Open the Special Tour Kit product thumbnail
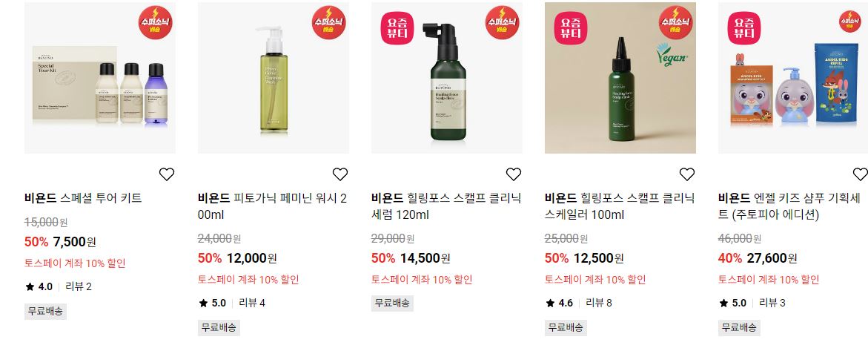 point(99,78)
